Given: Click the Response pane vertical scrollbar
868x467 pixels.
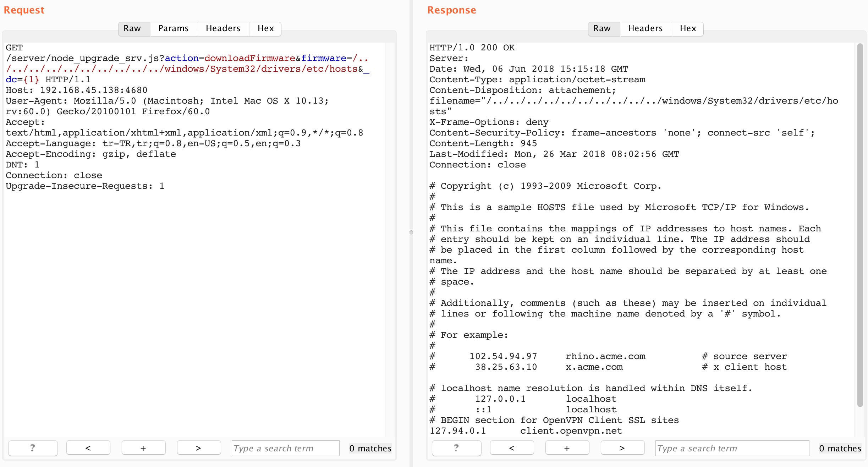Looking at the screenshot, I should click(859, 225).
